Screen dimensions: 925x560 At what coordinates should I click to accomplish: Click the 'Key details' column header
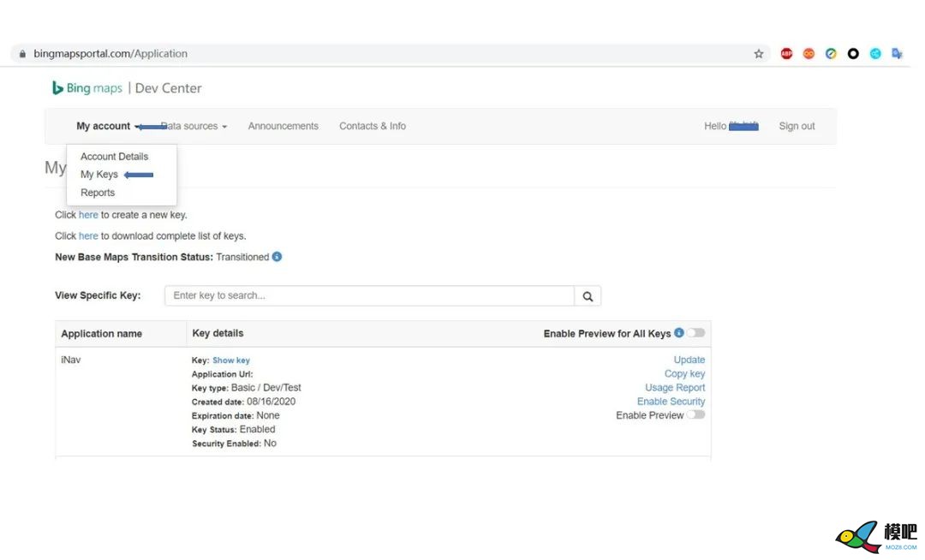point(218,333)
